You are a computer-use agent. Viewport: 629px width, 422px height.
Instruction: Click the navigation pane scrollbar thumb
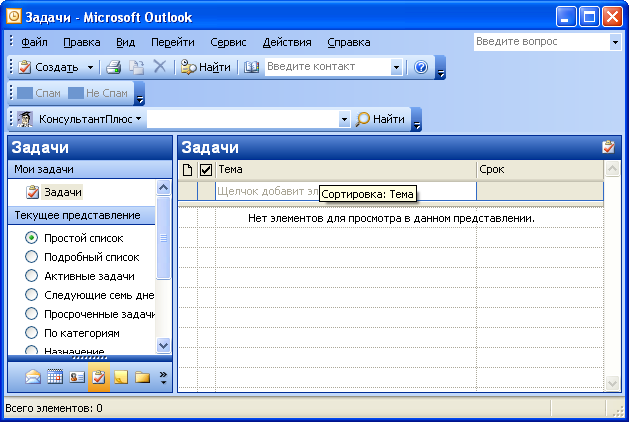click(x=163, y=237)
